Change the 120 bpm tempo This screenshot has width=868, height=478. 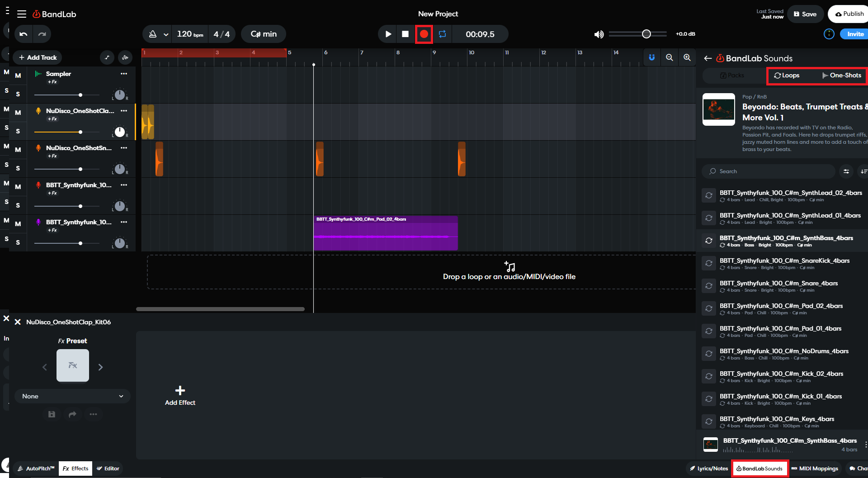tap(190, 34)
